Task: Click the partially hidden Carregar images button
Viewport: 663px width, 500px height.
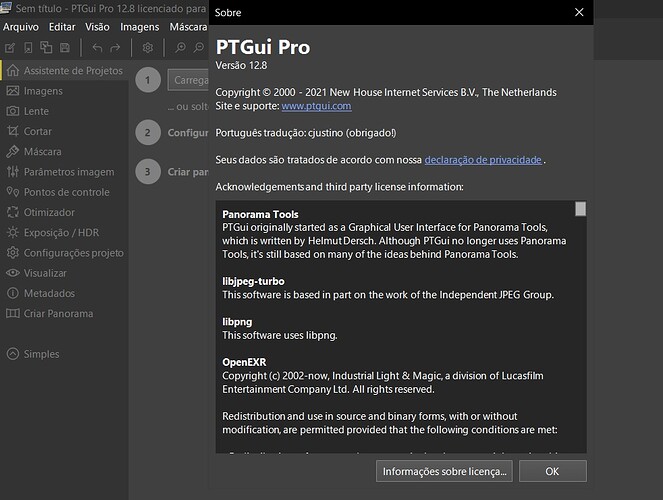Action: pos(189,80)
